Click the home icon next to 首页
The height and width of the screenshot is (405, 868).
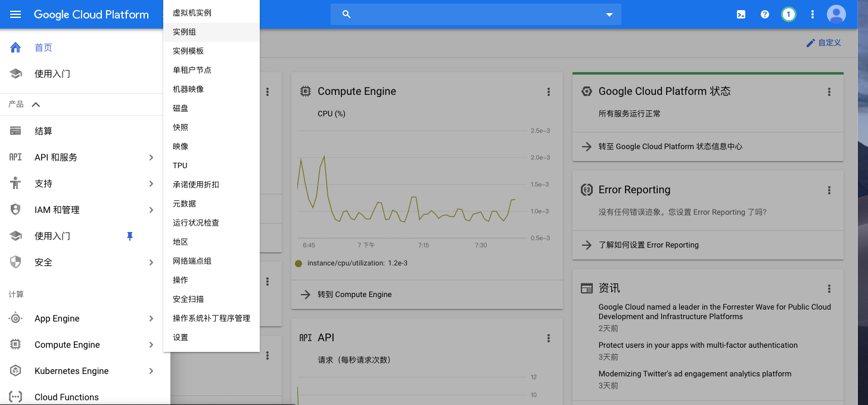pyautogui.click(x=15, y=48)
